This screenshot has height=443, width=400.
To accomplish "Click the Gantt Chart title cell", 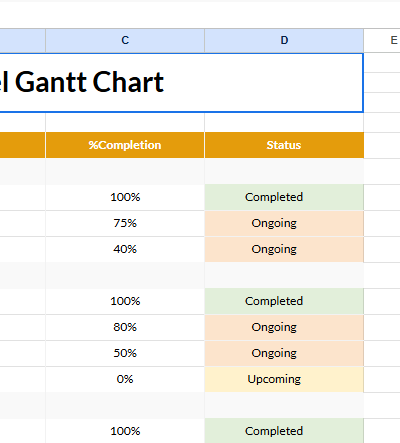I will 181,83.
